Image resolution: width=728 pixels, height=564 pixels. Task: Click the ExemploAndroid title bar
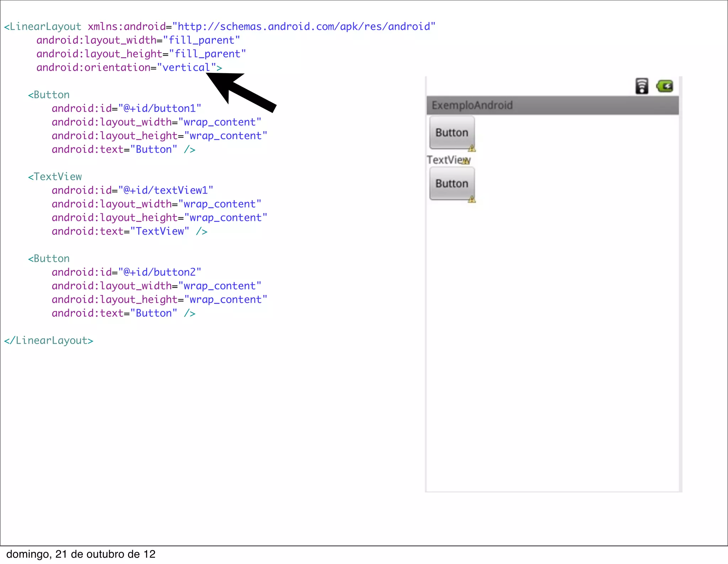pos(552,105)
